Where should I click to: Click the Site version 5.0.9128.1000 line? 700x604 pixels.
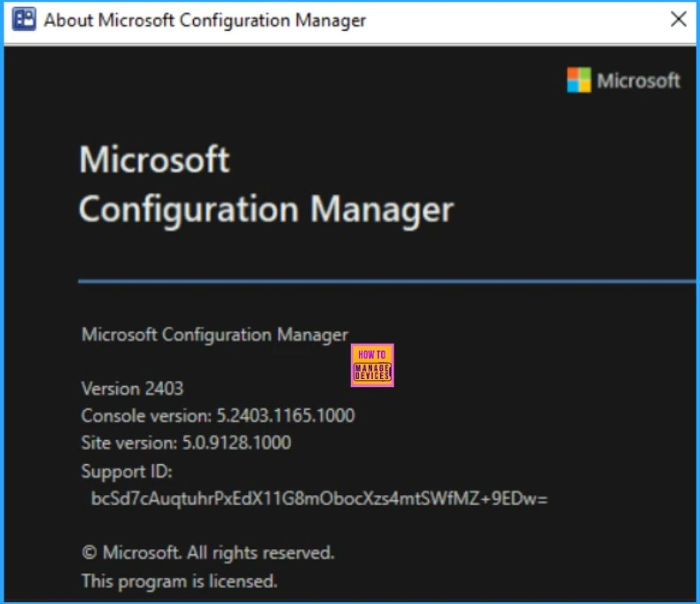point(186,443)
